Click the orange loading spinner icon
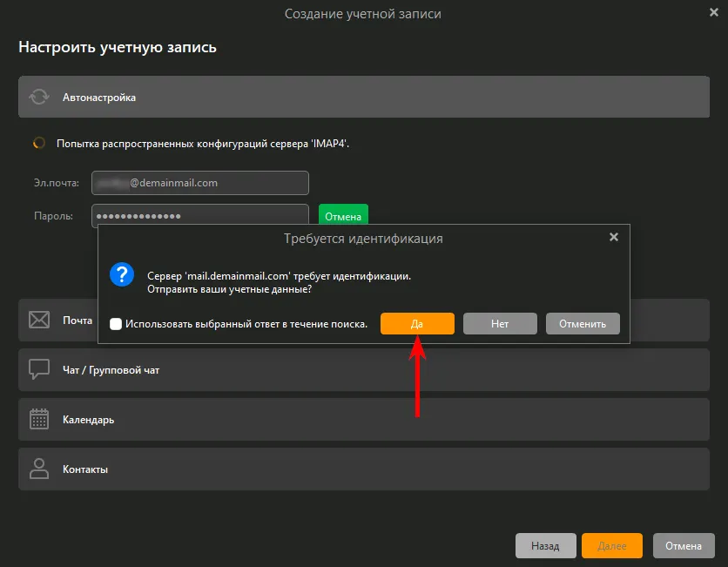This screenshot has width=728, height=567. click(x=38, y=143)
